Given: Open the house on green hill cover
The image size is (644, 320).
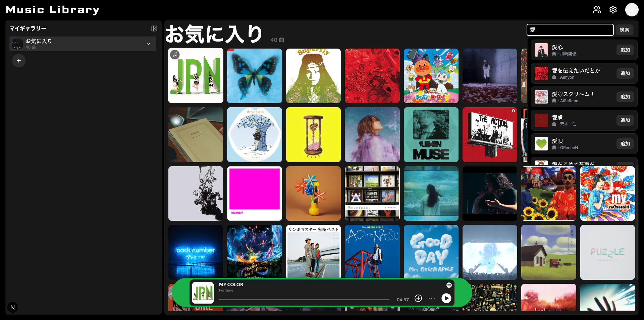Looking at the screenshot, I should pyautogui.click(x=549, y=252).
